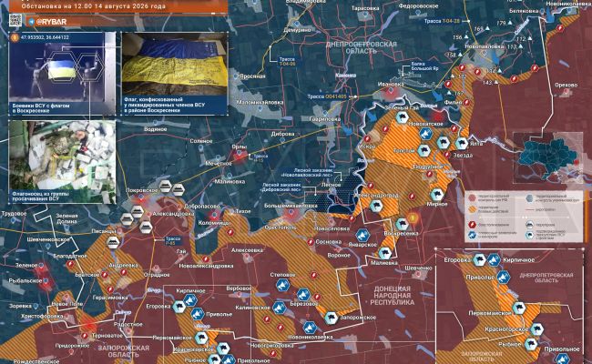Click the Трасса Т-04-28 road label
Screen dimensions: 592x364
(x=442, y=21)
